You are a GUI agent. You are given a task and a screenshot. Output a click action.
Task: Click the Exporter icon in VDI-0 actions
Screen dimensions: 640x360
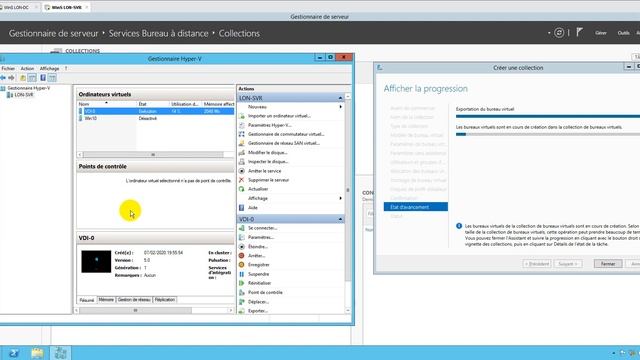click(242, 311)
